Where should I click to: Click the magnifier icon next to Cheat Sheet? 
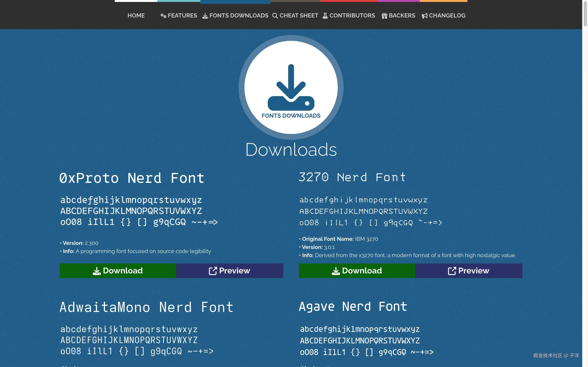[275, 16]
